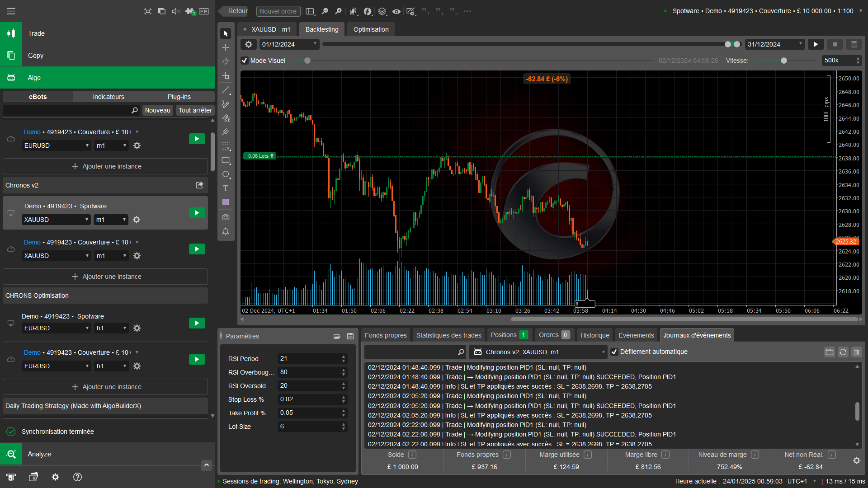Open the purple drawing color swatch
The height and width of the screenshot is (488, 868).
(x=226, y=202)
